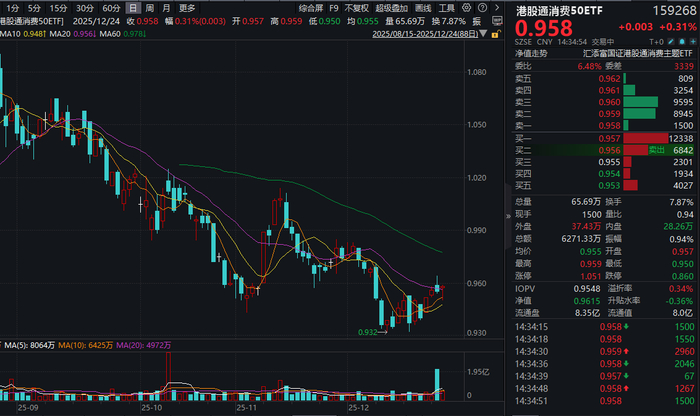700x416 pixels.
Task: Click the double-arrow panel collapse handle
Action: point(508,216)
